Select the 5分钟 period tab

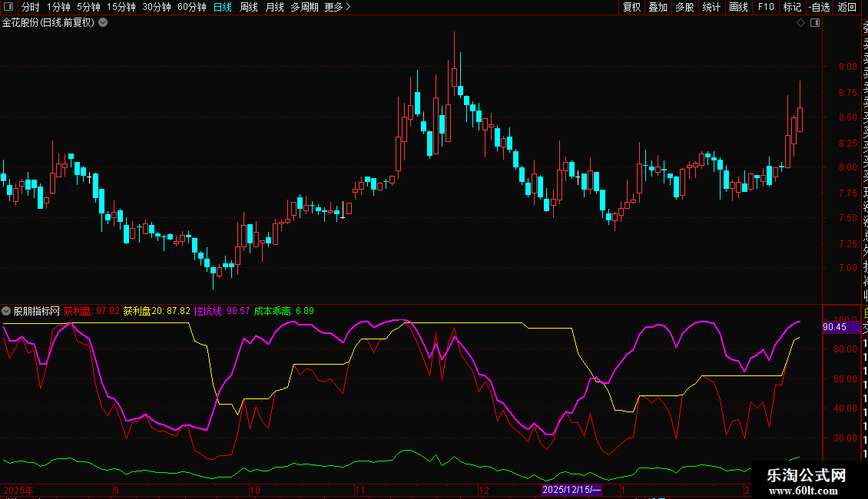pyautogui.click(x=88, y=7)
